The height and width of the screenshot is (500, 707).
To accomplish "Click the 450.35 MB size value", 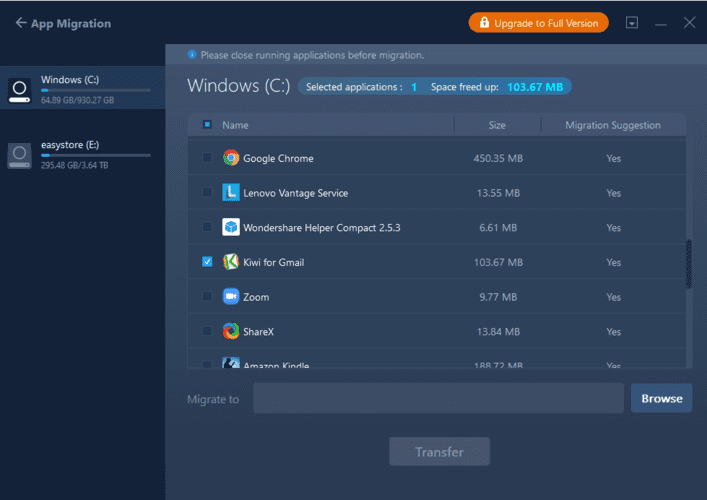I will pyautogui.click(x=498, y=158).
